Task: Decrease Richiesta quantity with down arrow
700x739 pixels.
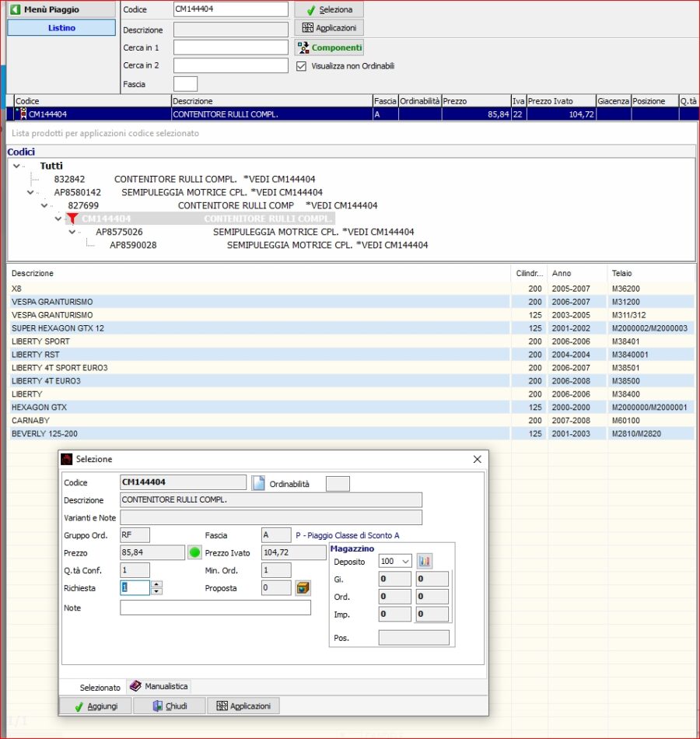Action: tap(156, 592)
